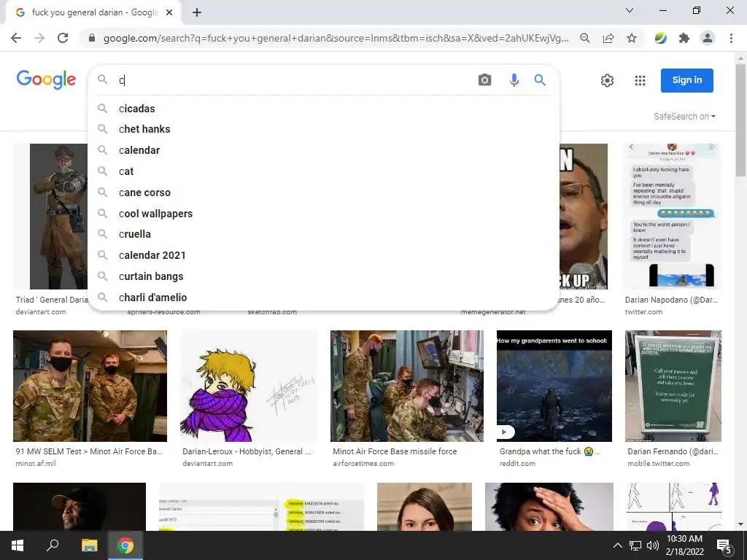Image resolution: width=747 pixels, height=560 pixels.
Task: Open the Google apps grid
Action: [640, 80]
